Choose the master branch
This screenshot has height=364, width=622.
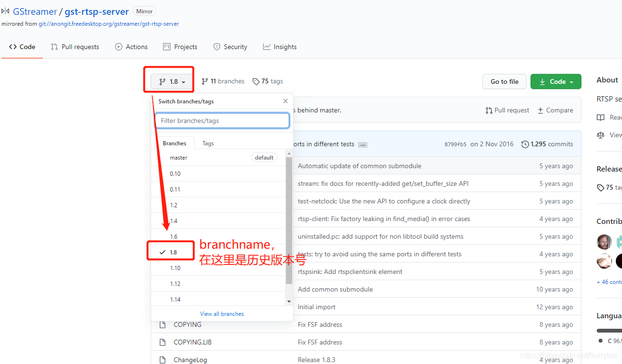click(x=218, y=158)
